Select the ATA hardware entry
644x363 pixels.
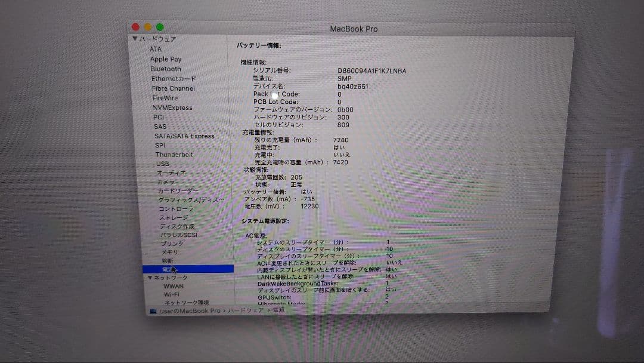[x=156, y=49]
